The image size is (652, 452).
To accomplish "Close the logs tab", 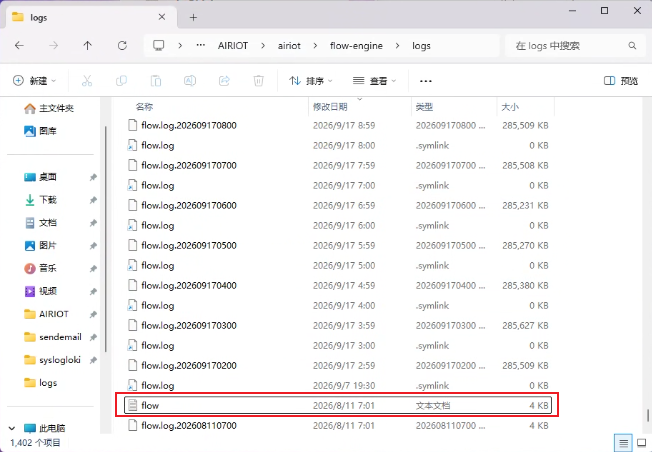I will click(162, 17).
